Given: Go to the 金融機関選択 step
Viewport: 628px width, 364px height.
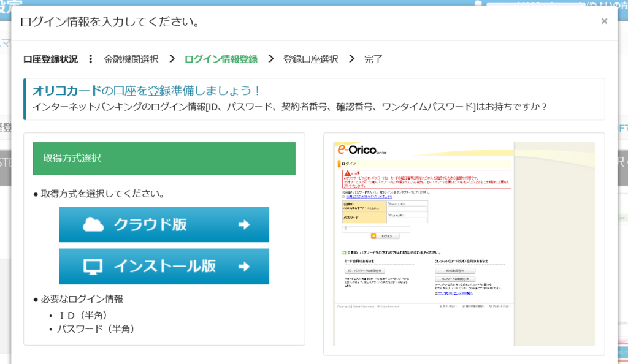Looking at the screenshot, I should click(x=131, y=59).
